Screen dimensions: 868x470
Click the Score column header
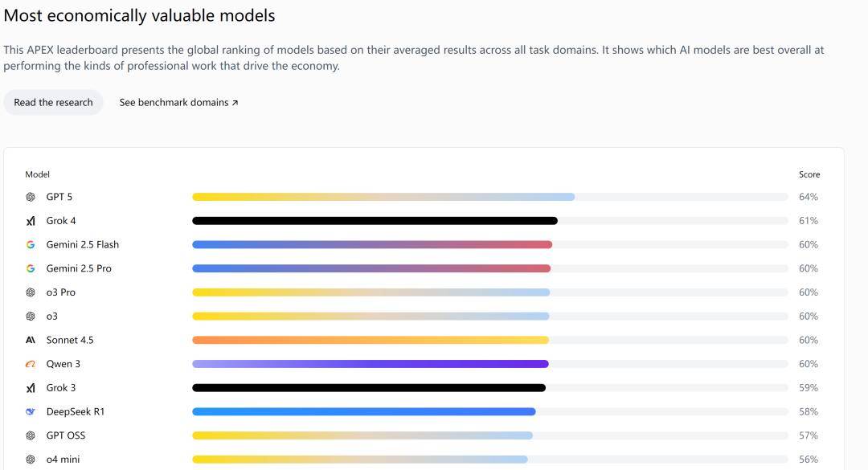(809, 174)
